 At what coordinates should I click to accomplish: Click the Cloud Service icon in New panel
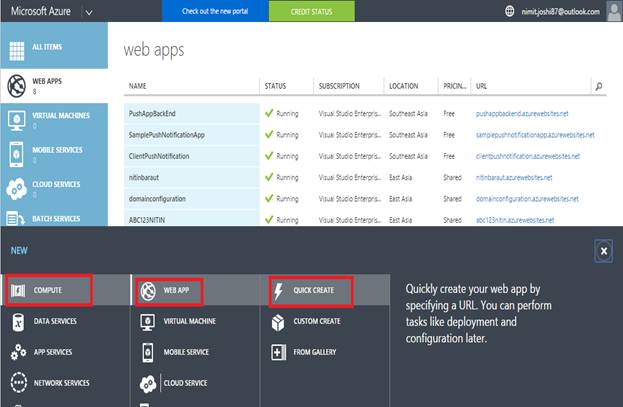(x=148, y=384)
